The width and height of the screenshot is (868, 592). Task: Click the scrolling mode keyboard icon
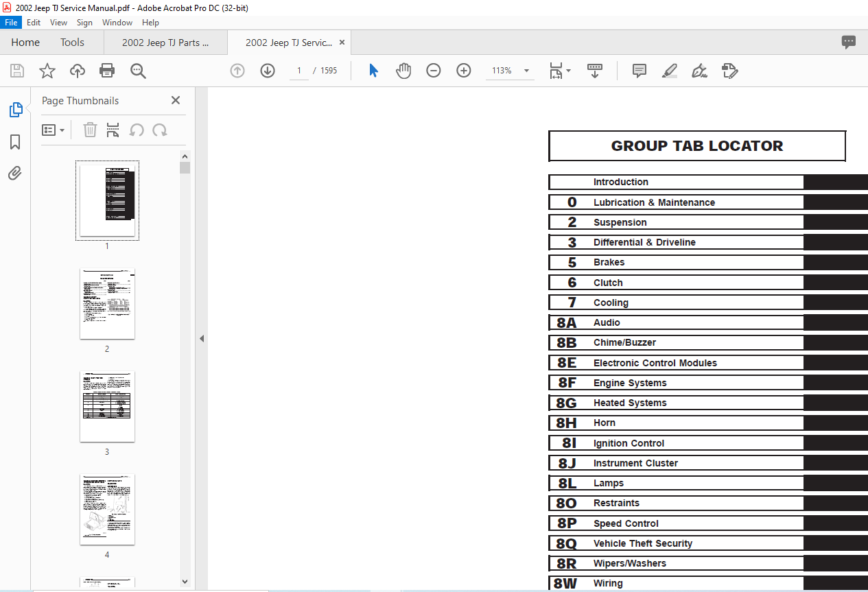(594, 71)
